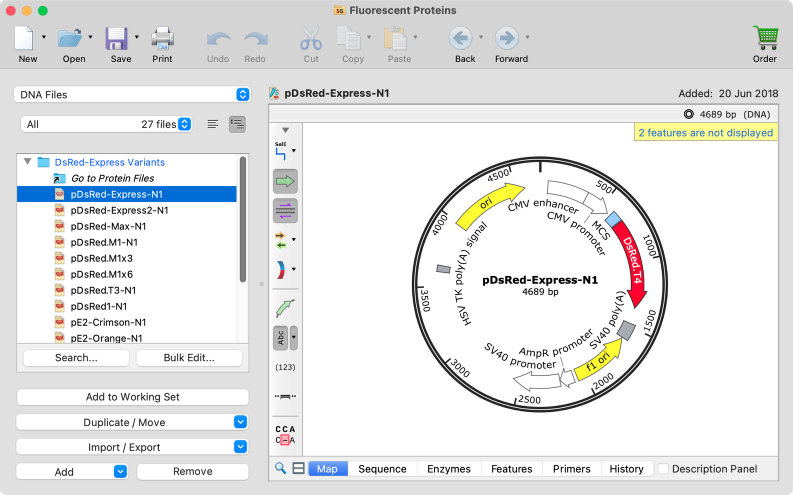Switch to the Features tab
This screenshot has height=495, width=793.
(511, 469)
